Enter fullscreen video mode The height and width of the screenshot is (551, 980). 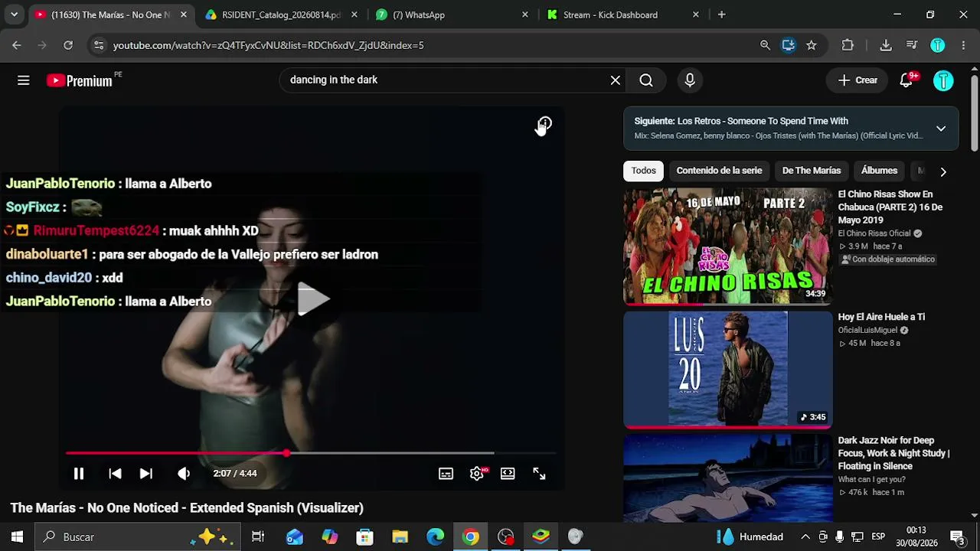click(x=539, y=474)
